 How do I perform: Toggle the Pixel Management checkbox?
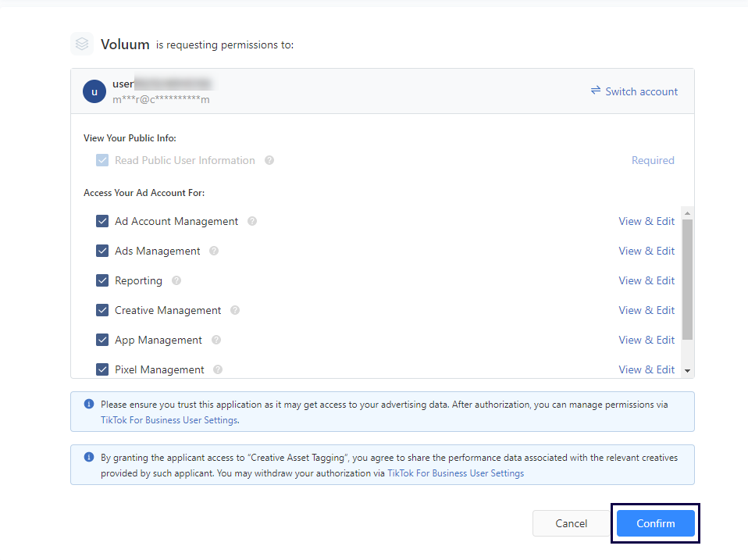click(x=102, y=369)
